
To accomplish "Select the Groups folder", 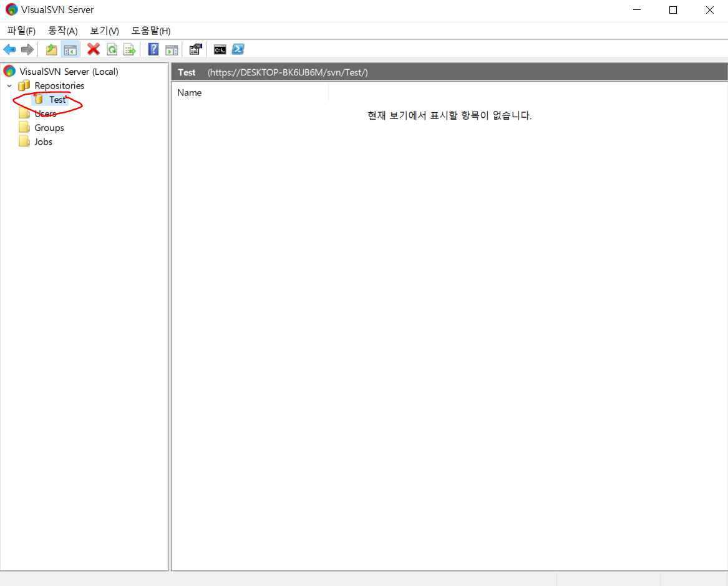I will tap(49, 128).
